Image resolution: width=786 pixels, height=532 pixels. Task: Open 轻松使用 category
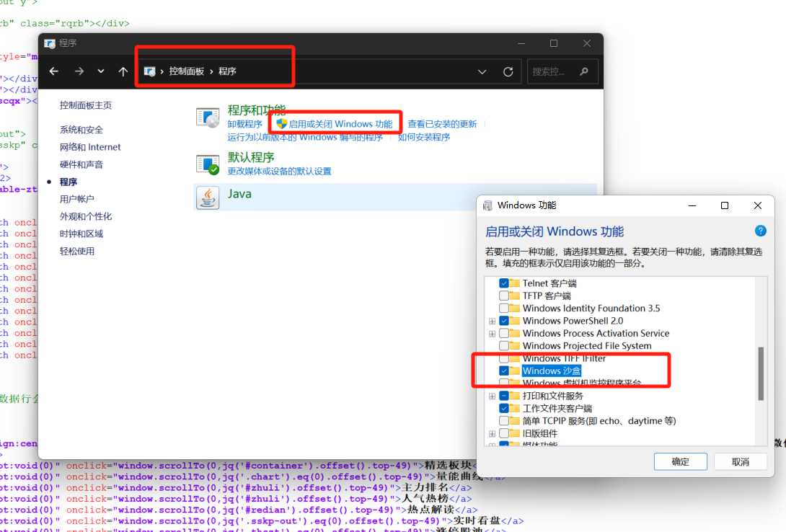coord(76,251)
